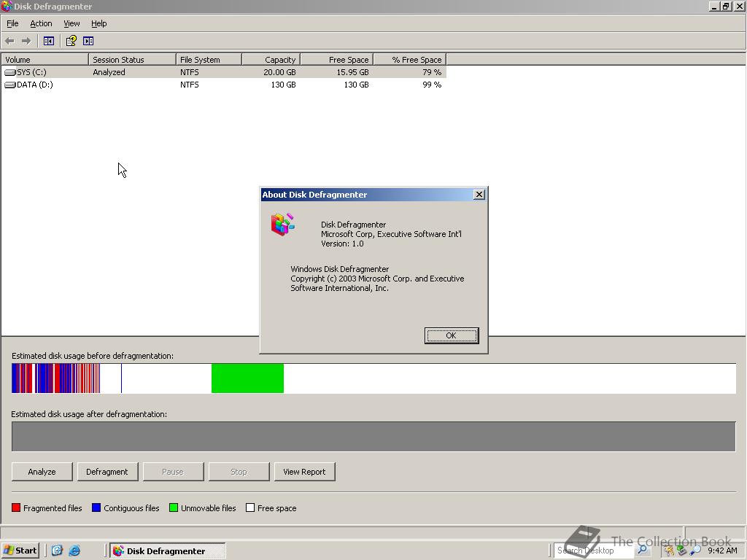Screen dimensions: 747x560
Task: Click the 'Version: 1.0' text in About dialog
Action: pos(342,244)
